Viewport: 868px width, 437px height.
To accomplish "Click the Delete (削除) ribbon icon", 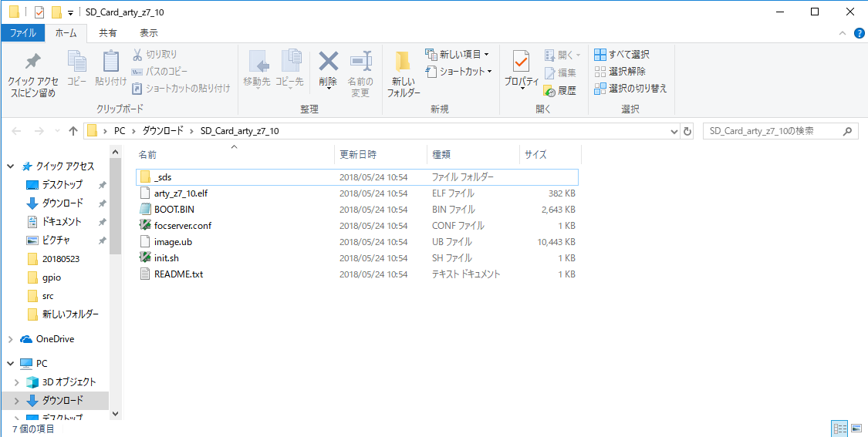I will click(328, 62).
